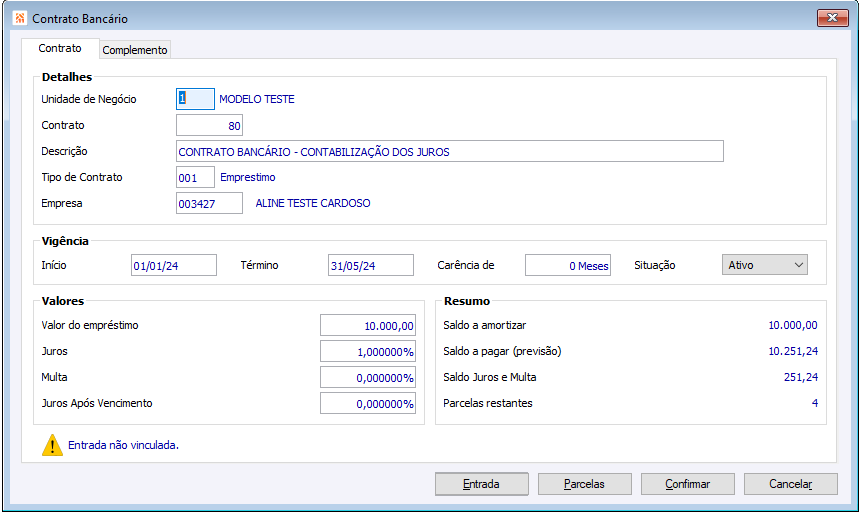This screenshot has height=517, width=861.
Task: Switch to the Complemento tab
Action: [135, 50]
